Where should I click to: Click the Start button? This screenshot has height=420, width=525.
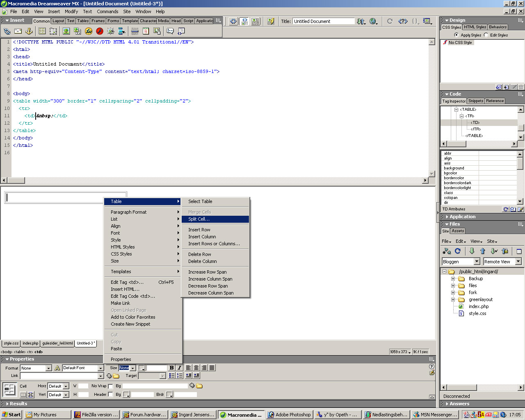(11, 415)
